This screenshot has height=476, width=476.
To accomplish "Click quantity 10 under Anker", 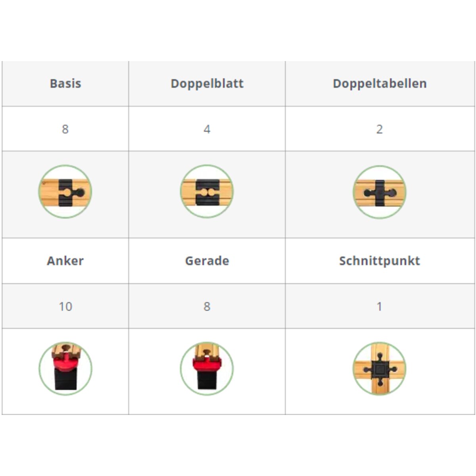I will click(x=65, y=307).
